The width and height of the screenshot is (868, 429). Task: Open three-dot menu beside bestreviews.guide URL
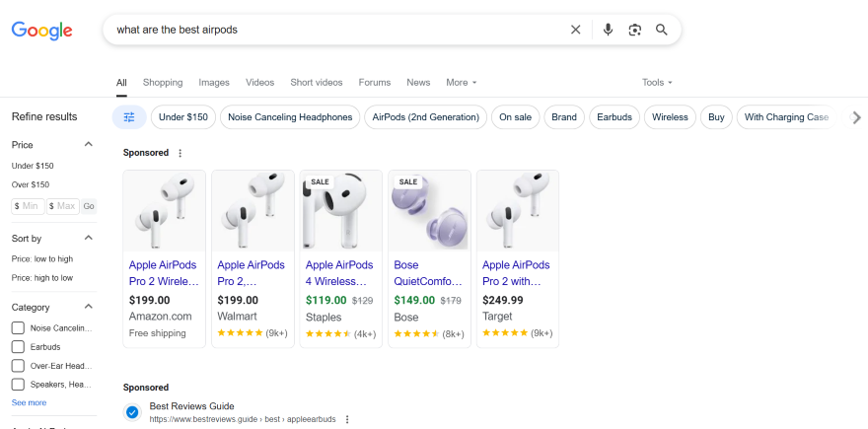tap(347, 419)
